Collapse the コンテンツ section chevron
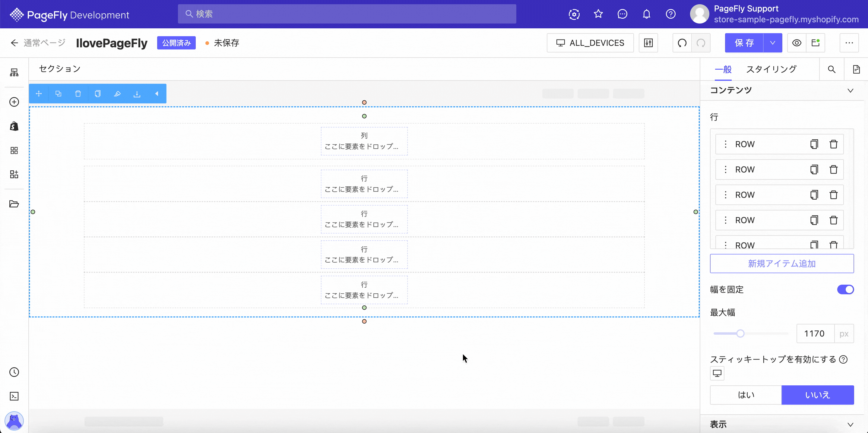This screenshot has height=433, width=868. click(850, 90)
